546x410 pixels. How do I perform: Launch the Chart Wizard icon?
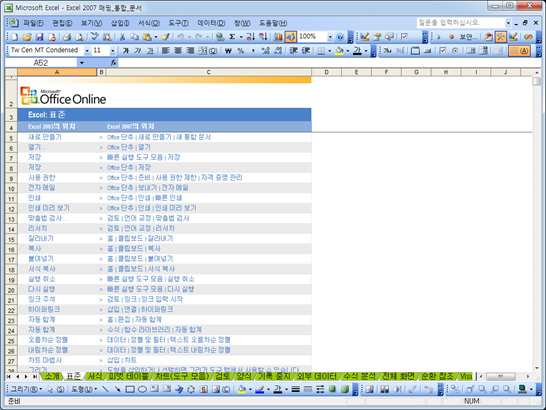click(x=278, y=37)
